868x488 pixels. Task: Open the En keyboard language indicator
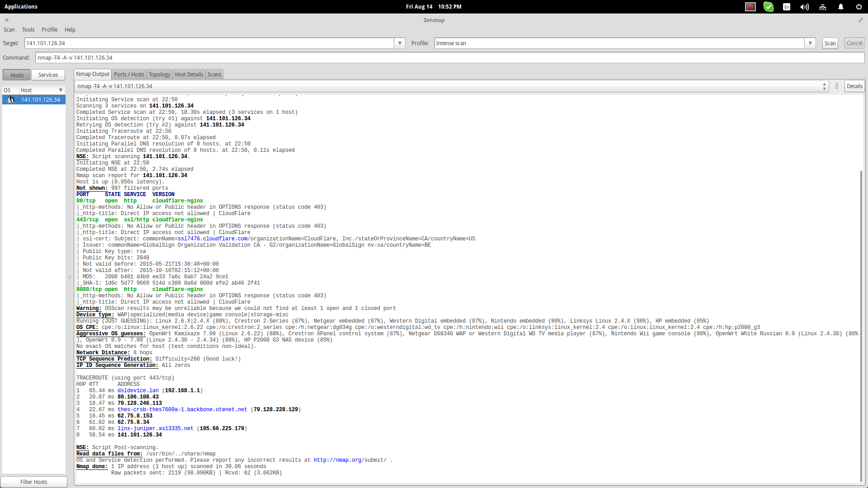787,7
